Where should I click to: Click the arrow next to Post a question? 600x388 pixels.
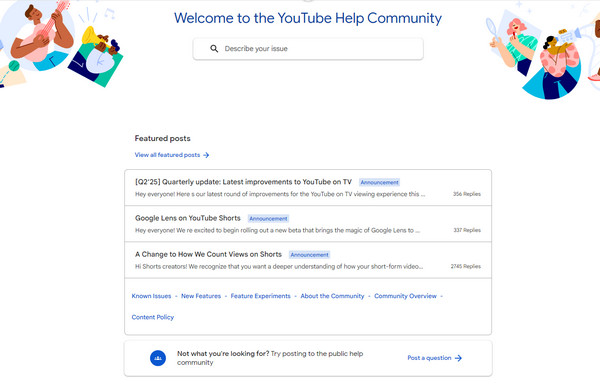coord(458,358)
